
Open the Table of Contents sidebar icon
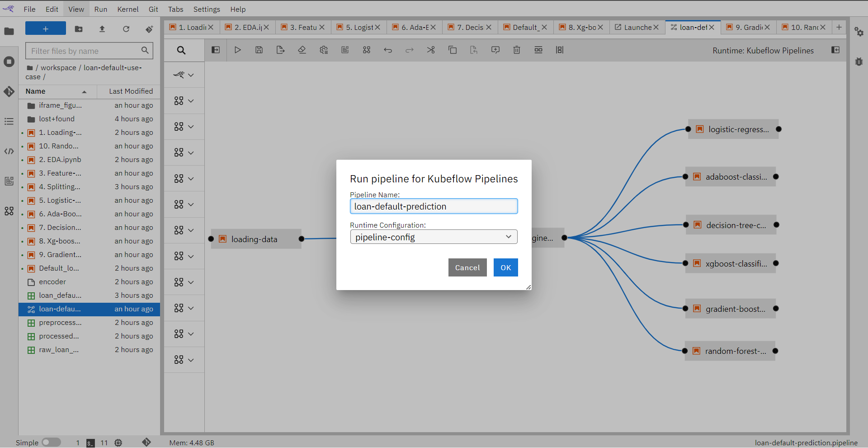point(9,121)
